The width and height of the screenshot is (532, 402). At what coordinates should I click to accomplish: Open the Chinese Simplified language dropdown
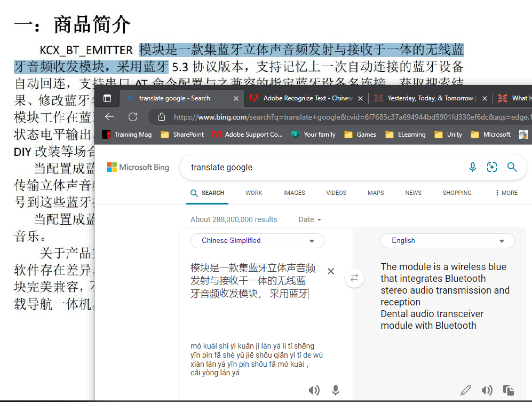pyautogui.click(x=257, y=241)
